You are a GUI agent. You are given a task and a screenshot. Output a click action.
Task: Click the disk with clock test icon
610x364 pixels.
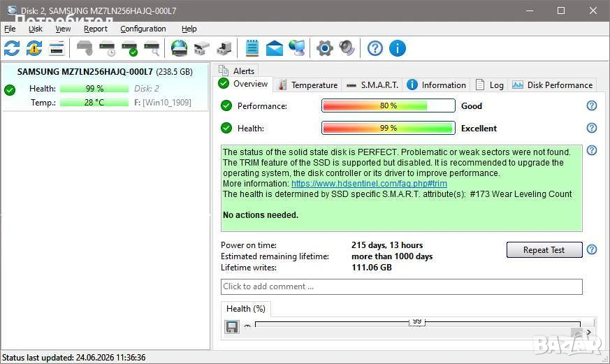(x=107, y=49)
